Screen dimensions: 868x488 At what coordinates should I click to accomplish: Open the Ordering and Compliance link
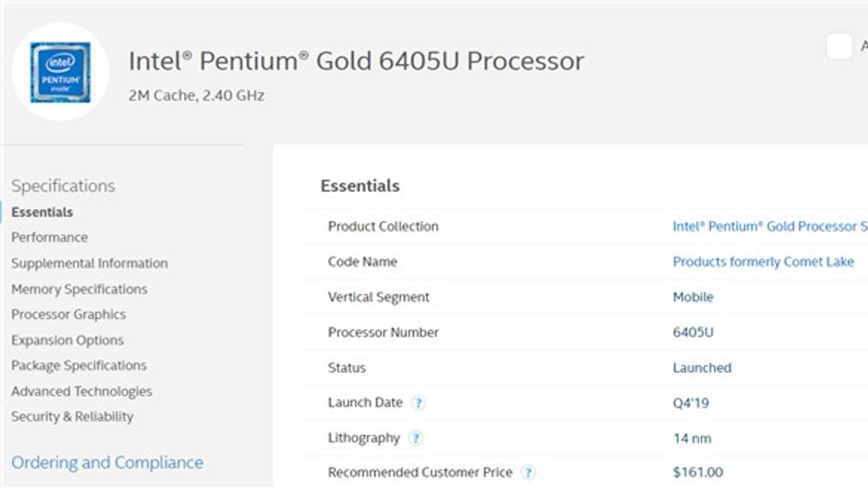(107, 463)
